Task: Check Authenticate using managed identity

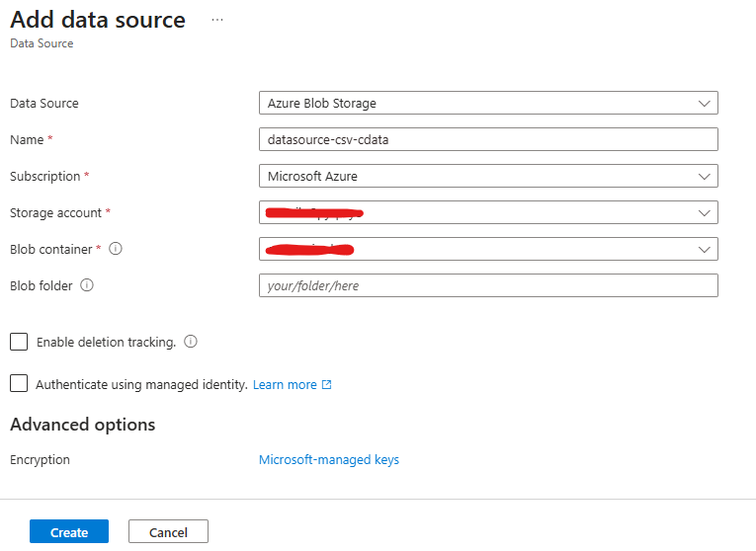Action: coord(19,384)
